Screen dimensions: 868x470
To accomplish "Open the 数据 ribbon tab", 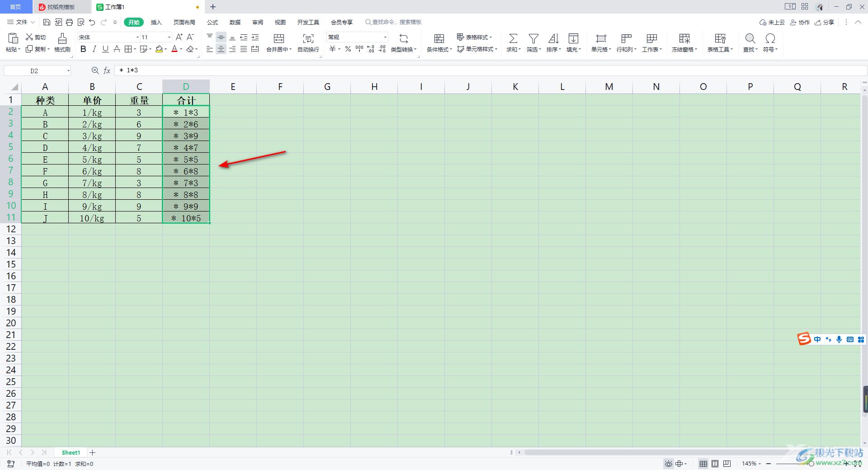I will click(235, 22).
